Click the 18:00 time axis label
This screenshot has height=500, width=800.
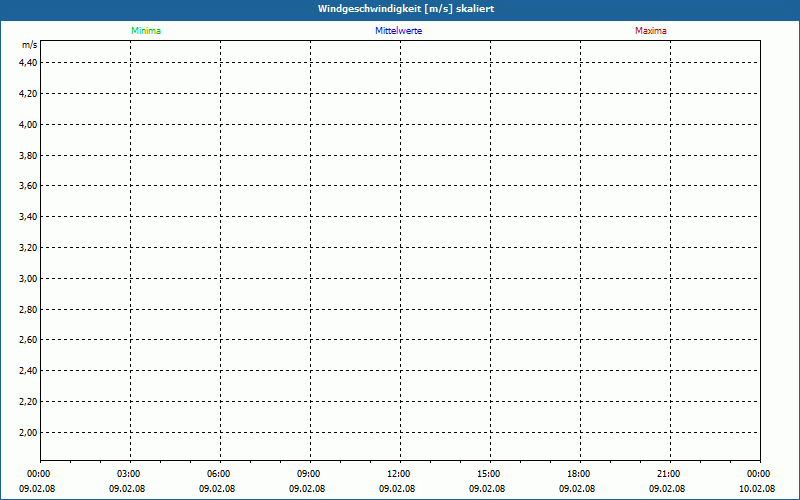[579, 474]
